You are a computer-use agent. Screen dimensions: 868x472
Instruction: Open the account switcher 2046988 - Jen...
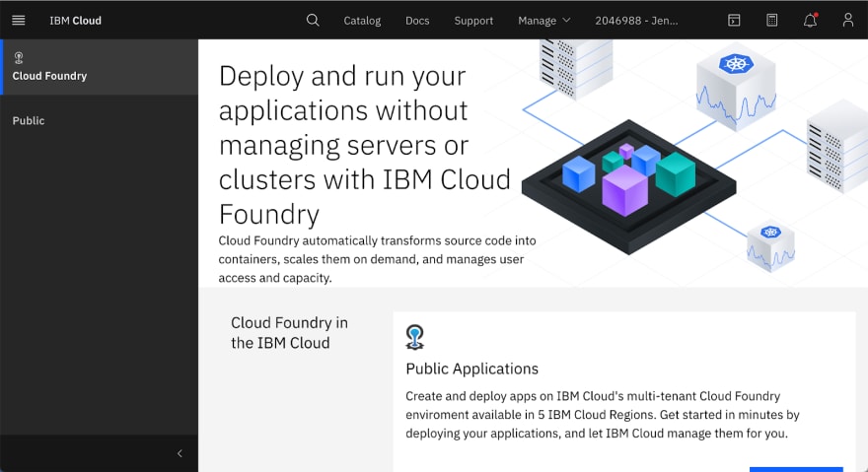(636, 21)
